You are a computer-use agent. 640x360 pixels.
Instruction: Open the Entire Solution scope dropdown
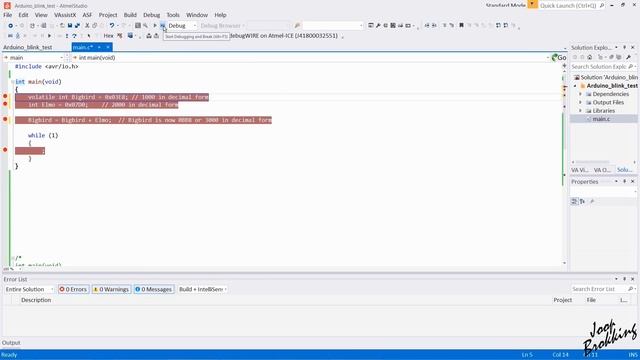29,289
